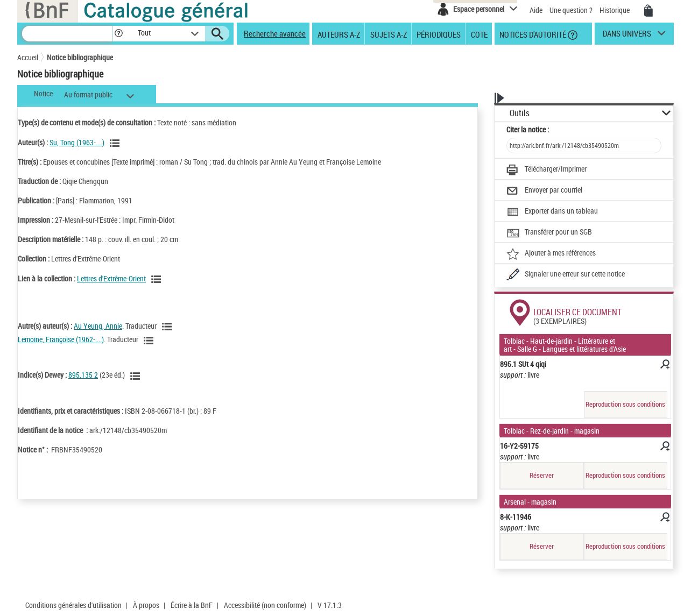Viewport: 691px width, 616px height.
Task: Click help icon beside Notices d'autorité
Action: [573, 35]
